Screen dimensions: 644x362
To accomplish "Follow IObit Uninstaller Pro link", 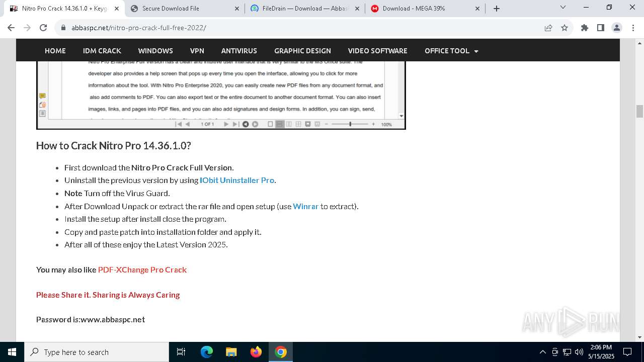I will pos(237,180).
